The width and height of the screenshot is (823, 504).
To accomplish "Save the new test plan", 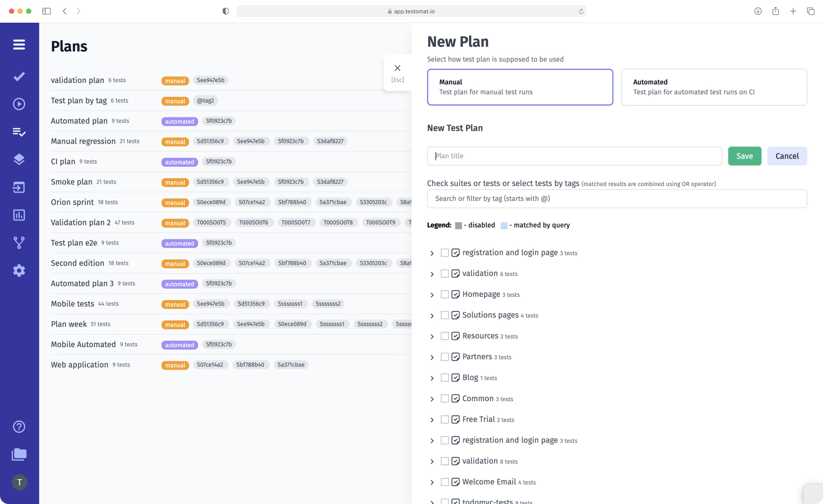I will pos(745,156).
